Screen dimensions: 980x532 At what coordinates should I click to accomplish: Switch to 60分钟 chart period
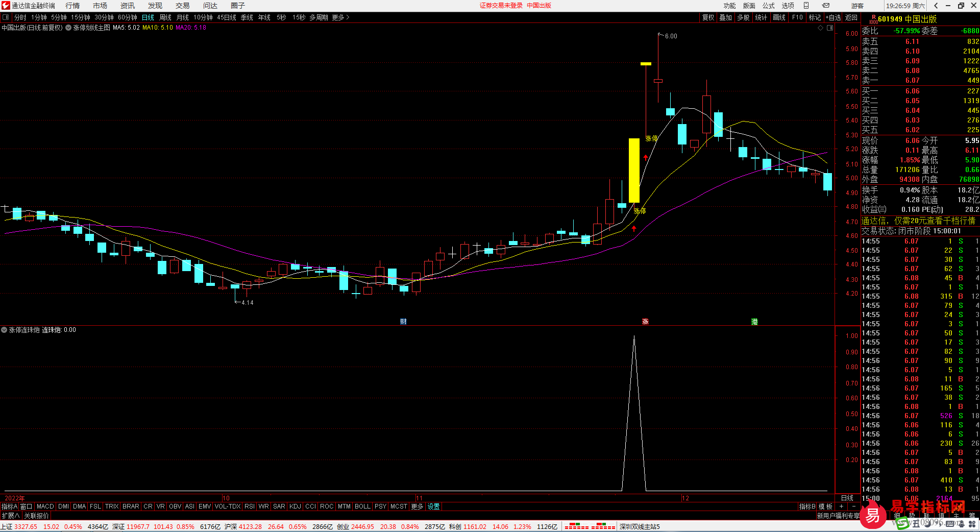[128, 17]
